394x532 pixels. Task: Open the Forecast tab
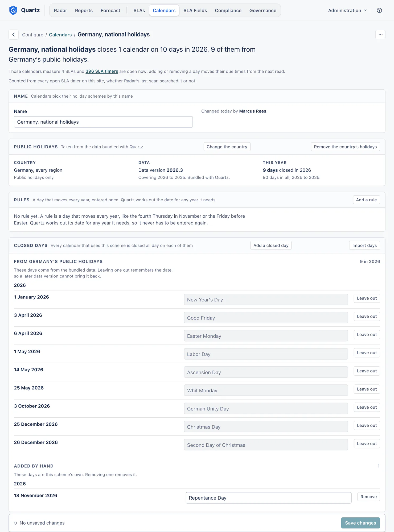(110, 10)
